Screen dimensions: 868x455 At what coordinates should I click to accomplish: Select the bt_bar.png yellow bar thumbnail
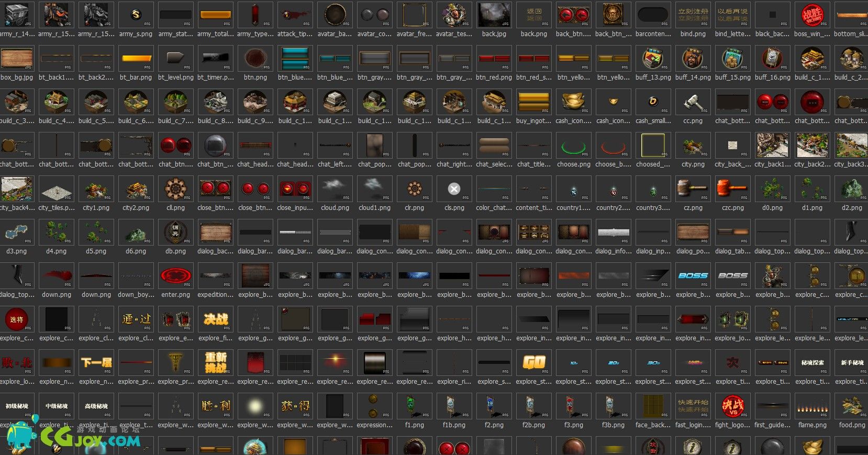coord(136,58)
